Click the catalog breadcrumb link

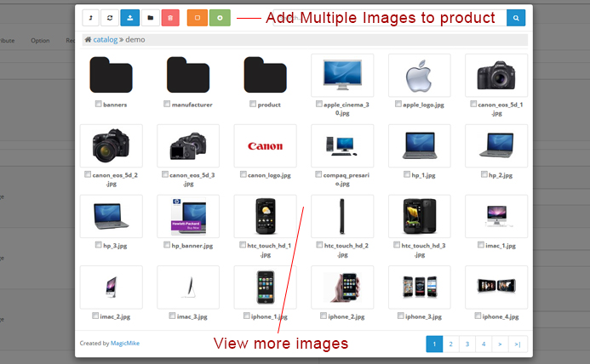point(106,39)
